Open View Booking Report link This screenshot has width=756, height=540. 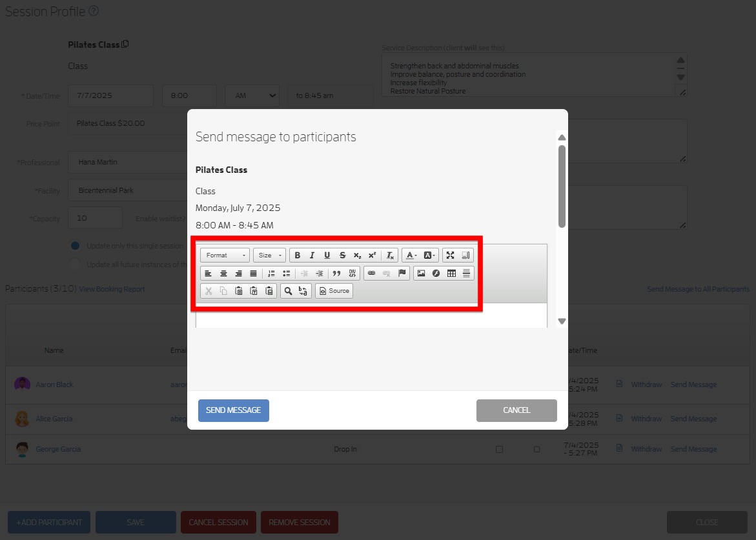pos(112,289)
